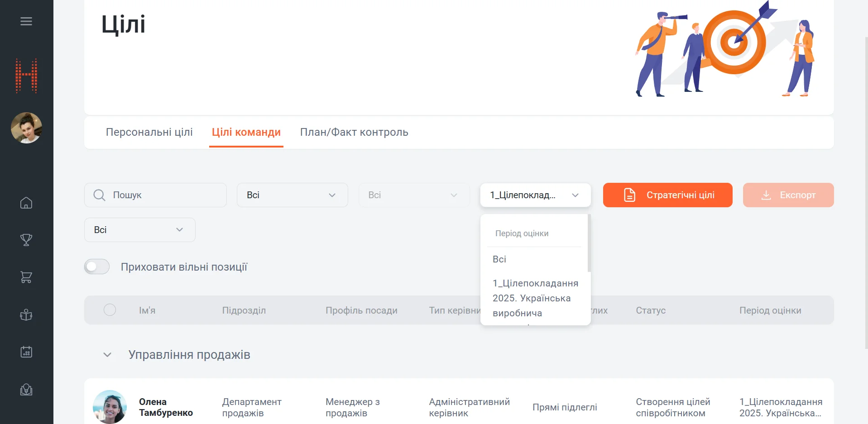The image size is (868, 424).
Task: Open the first 'Всі' filter dropdown
Action: pos(292,195)
